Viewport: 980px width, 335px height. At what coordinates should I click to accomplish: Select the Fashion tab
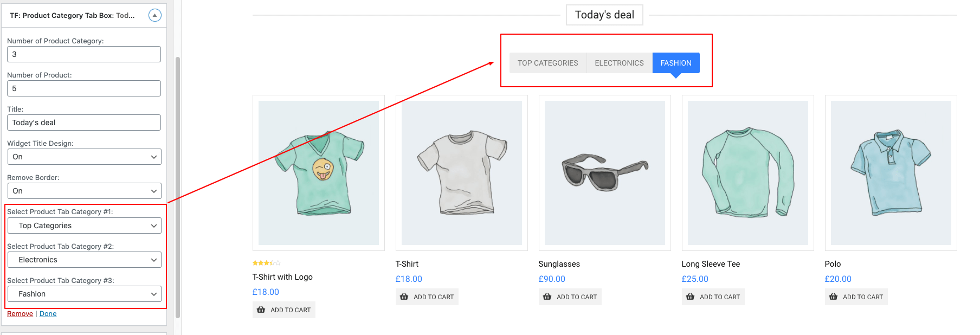675,63
